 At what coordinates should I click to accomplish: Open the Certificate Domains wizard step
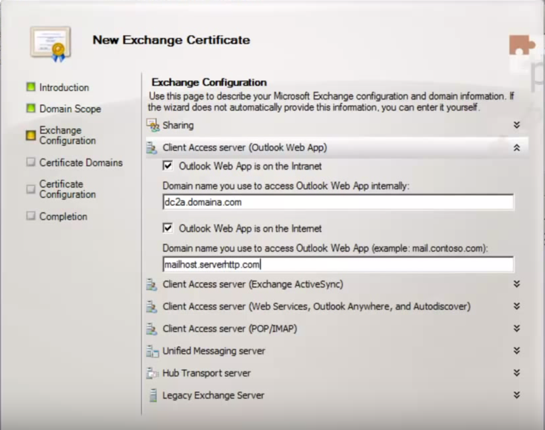tap(81, 162)
